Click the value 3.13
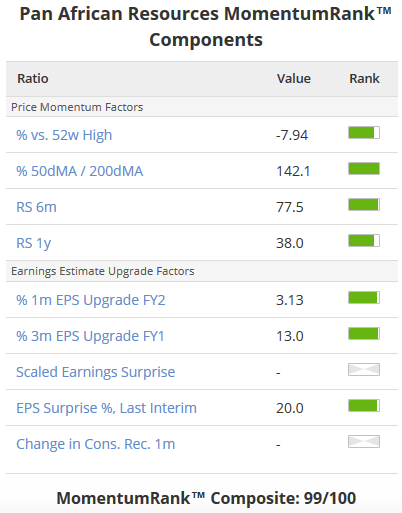Viewport: 402px width, 513px height. [x=290, y=300]
